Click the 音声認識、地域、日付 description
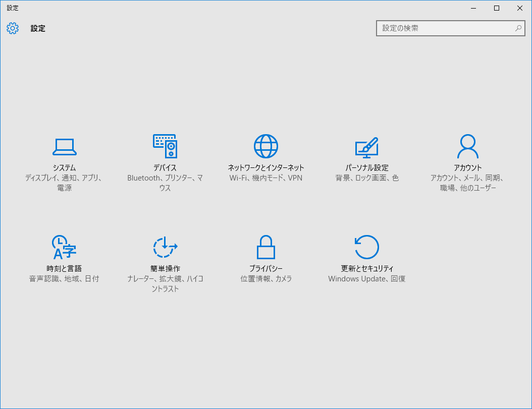Image resolution: width=532 pixels, height=409 pixels. click(64, 279)
